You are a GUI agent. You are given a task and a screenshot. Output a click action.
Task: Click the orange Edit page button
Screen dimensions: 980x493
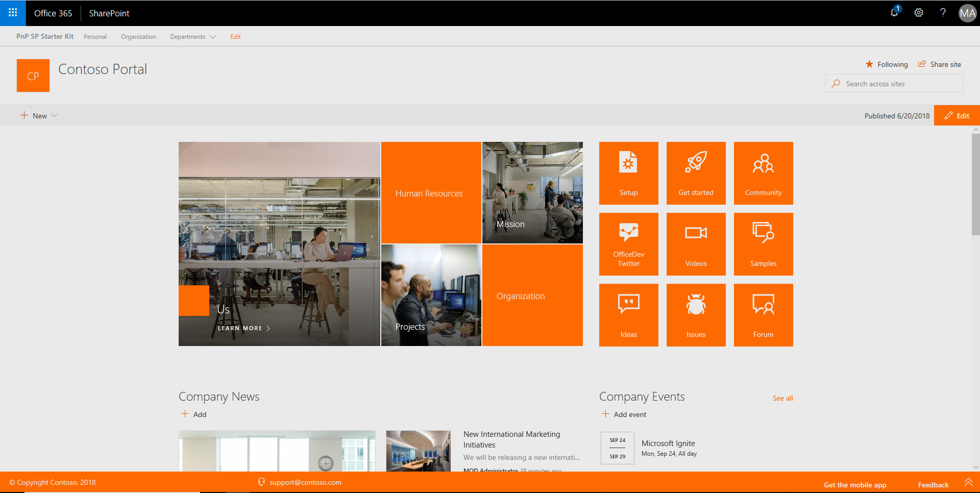957,116
